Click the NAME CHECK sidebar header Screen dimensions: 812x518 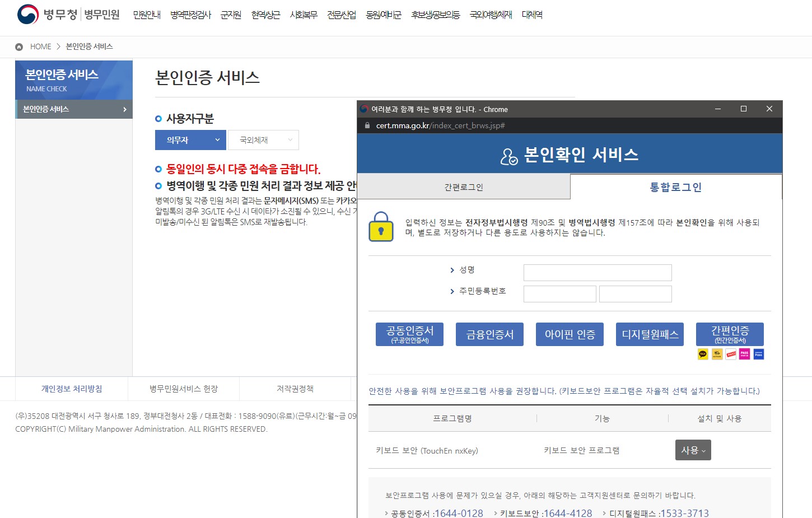click(x=46, y=89)
